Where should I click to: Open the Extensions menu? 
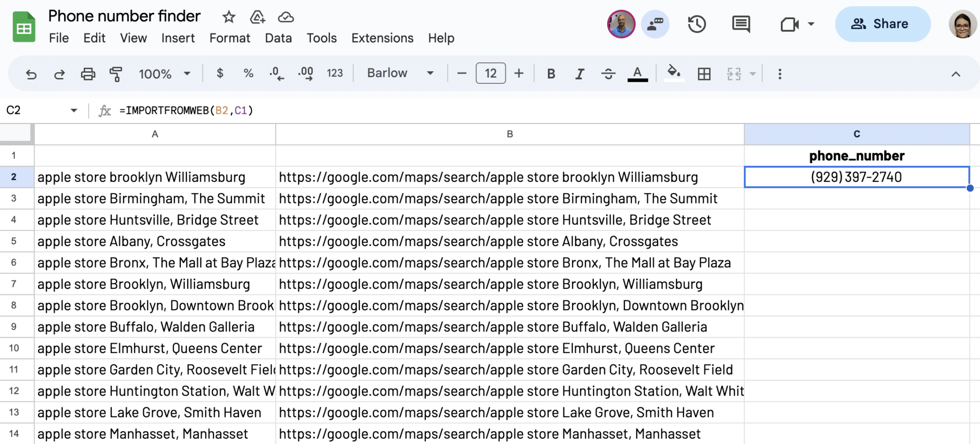point(382,38)
